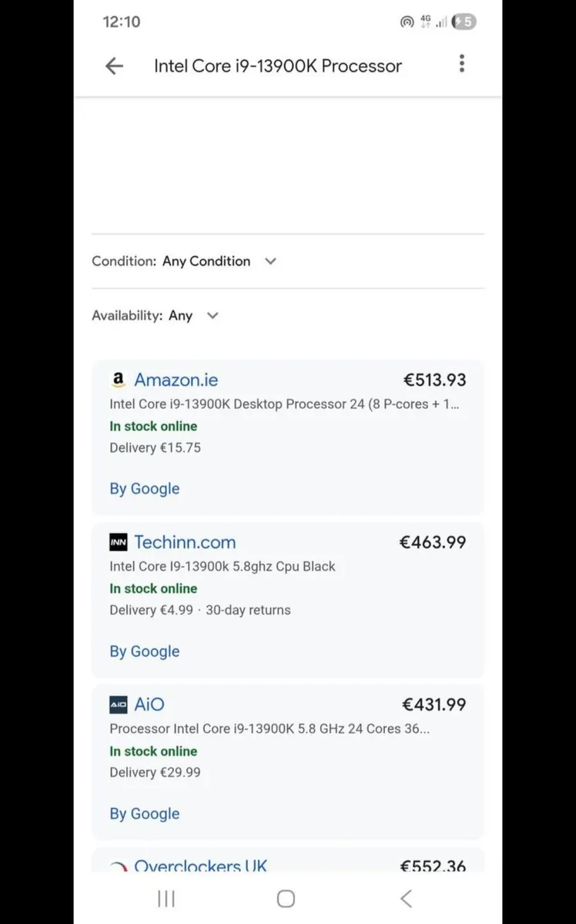This screenshot has width=576, height=924.
Task: Tap By Google under the Amazon.ie offer
Action: point(145,489)
